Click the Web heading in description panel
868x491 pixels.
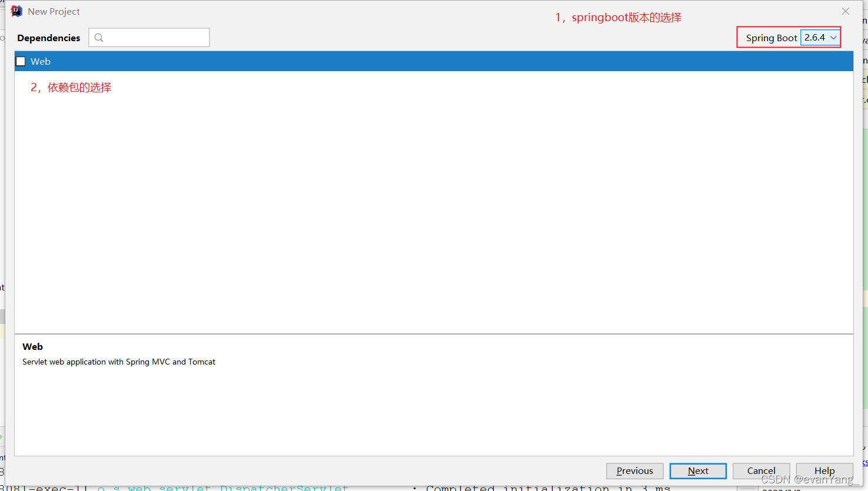pos(33,347)
